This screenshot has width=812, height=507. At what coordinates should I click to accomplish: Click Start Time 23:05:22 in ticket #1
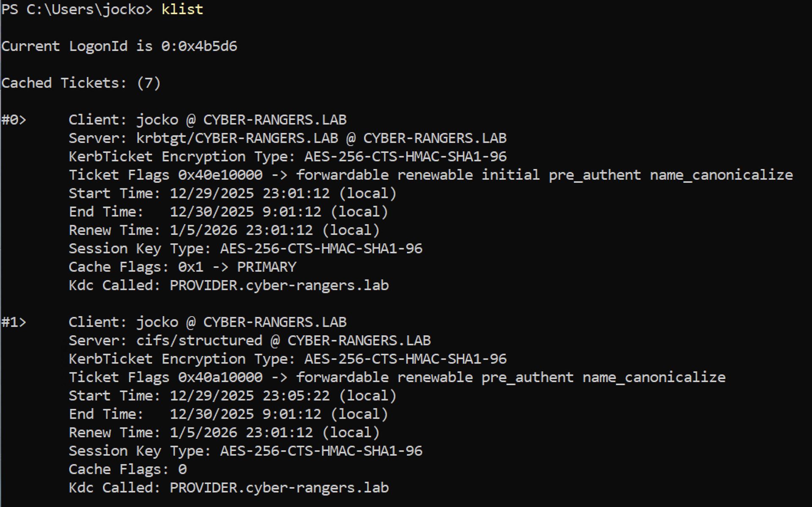[296, 396]
